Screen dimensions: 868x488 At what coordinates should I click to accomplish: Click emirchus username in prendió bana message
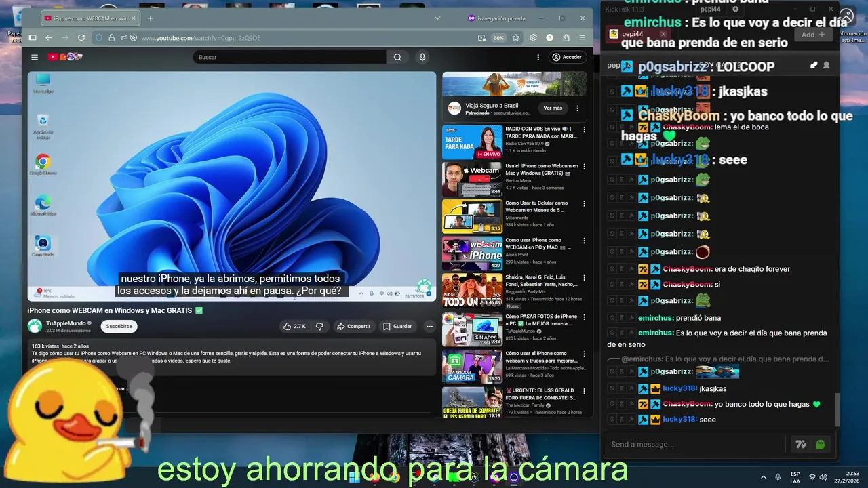tap(655, 318)
